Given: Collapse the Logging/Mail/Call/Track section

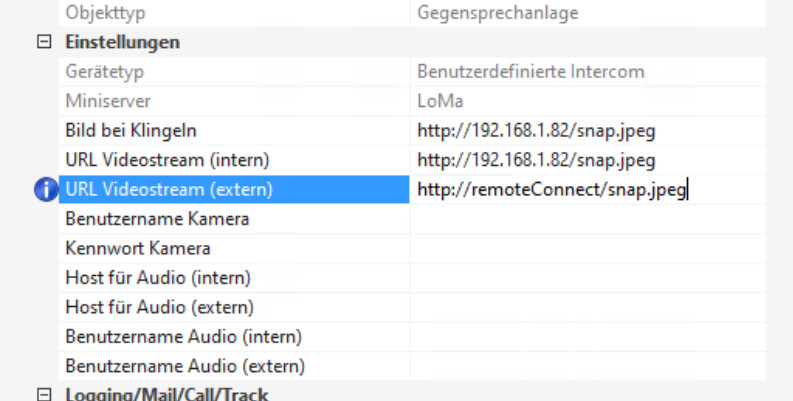Looking at the screenshot, I should click(x=43, y=394).
